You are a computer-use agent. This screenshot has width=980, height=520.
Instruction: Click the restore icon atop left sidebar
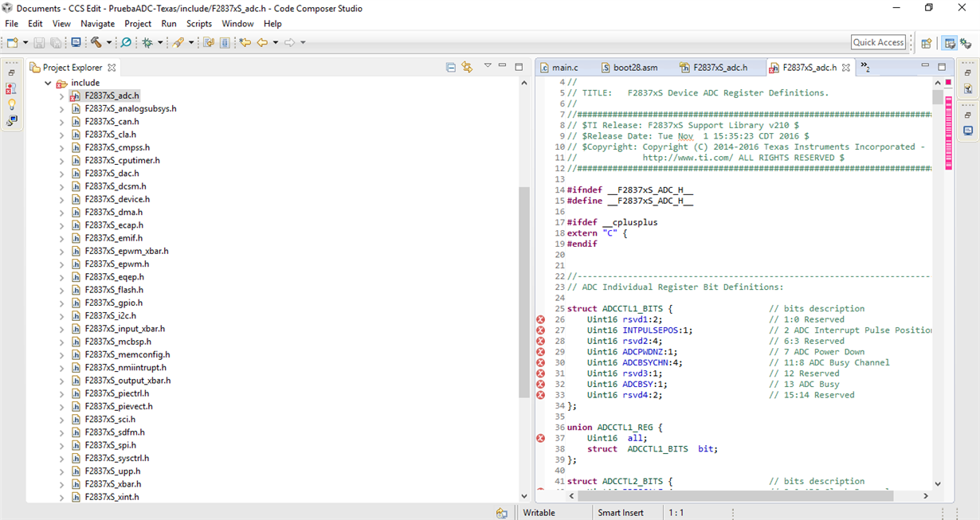pos(11,72)
